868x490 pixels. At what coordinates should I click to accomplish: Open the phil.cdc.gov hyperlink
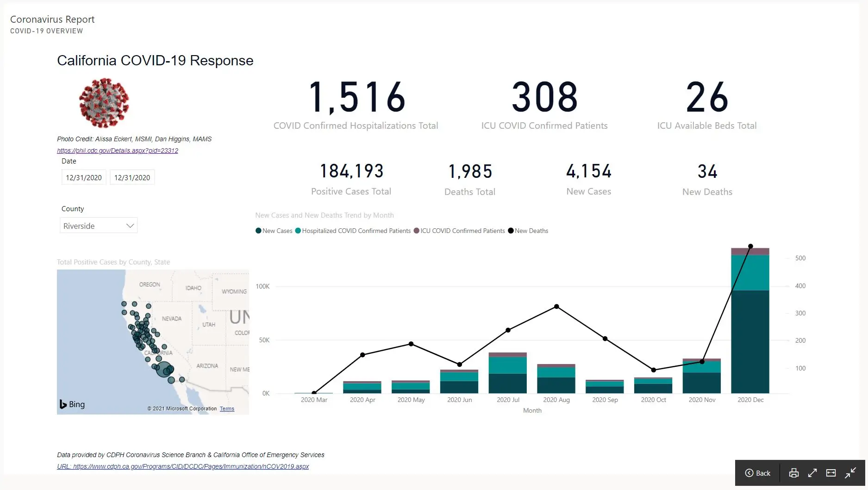point(117,151)
